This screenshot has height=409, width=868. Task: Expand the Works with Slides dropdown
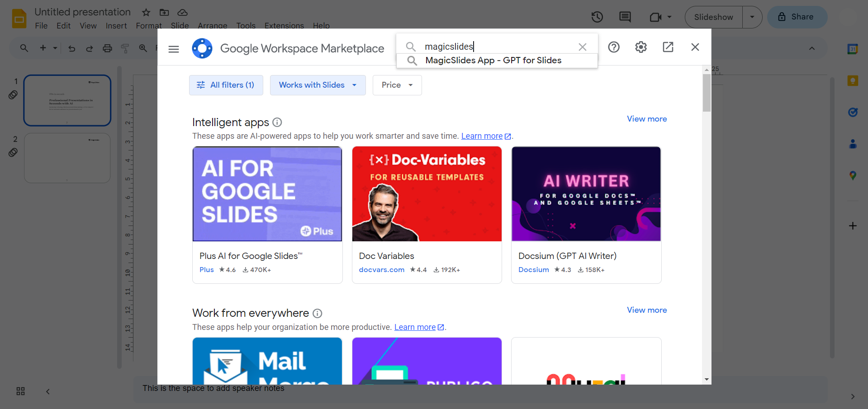(x=318, y=85)
